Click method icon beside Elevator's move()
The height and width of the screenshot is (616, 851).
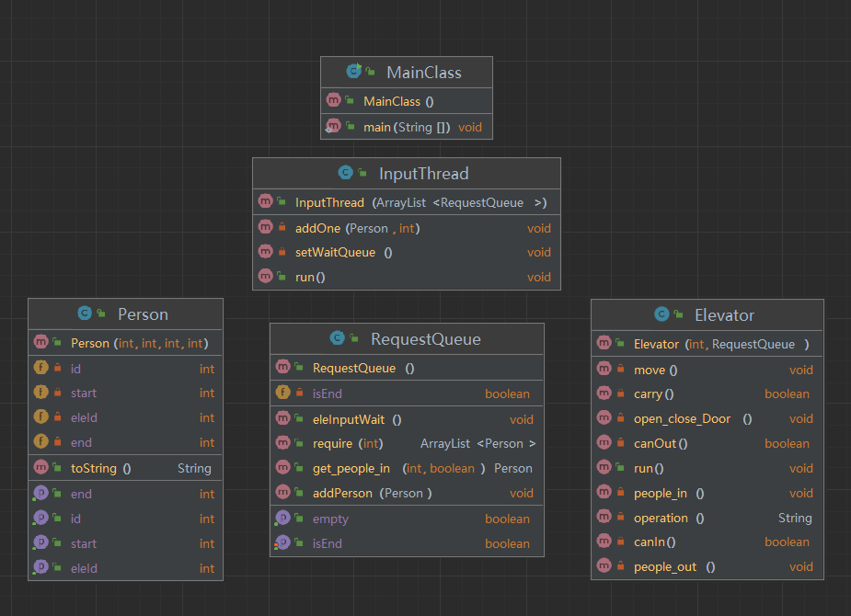click(604, 369)
